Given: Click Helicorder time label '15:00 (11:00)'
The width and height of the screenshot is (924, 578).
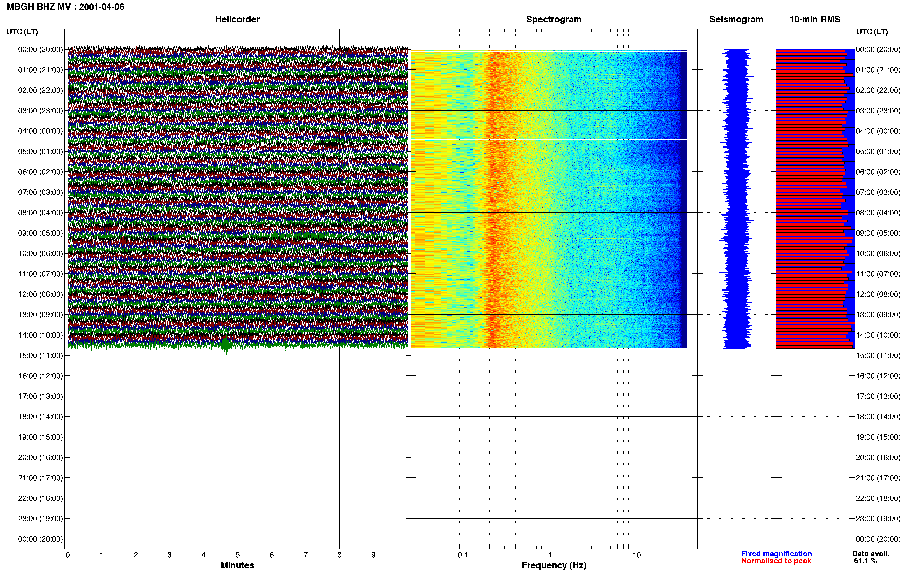Looking at the screenshot, I should pyautogui.click(x=41, y=356).
